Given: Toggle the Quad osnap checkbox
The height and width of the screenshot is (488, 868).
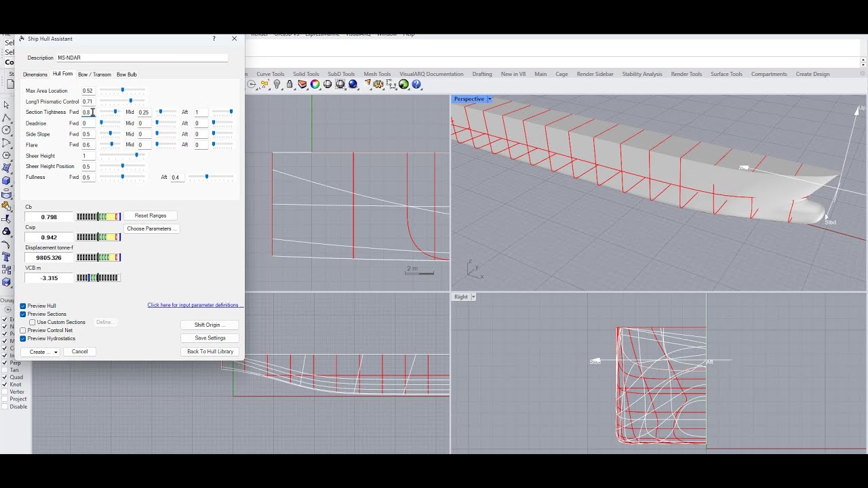Looking at the screenshot, I should click(5, 378).
